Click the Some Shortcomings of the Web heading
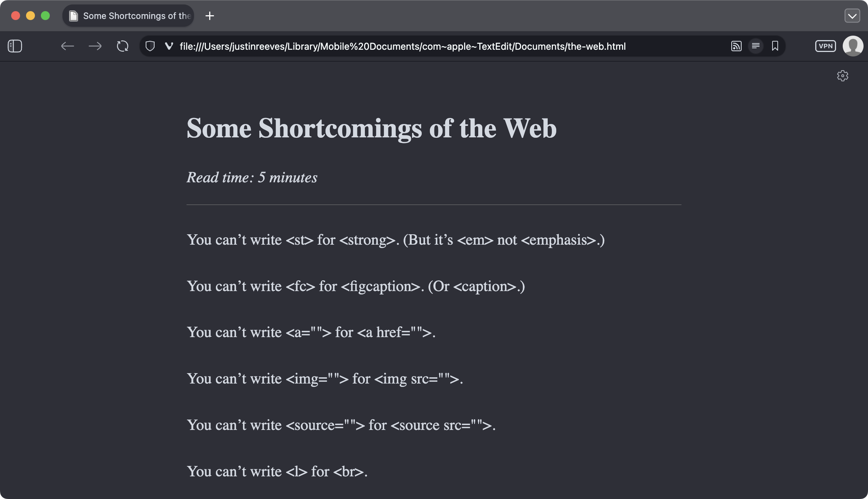This screenshot has width=868, height=499. [x=371, y=128]
